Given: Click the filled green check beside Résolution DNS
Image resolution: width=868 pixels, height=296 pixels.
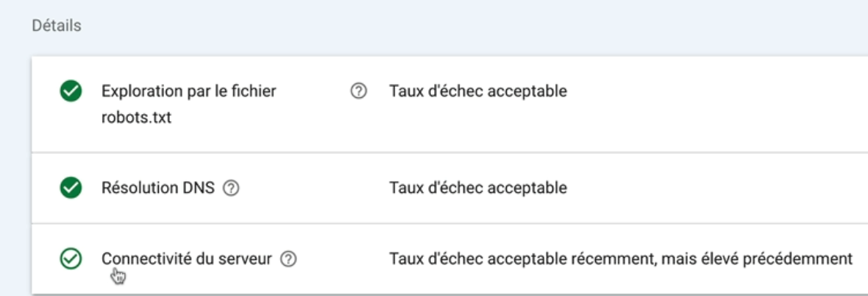Looking at the screenshot, I should click(x=71, y=188).
